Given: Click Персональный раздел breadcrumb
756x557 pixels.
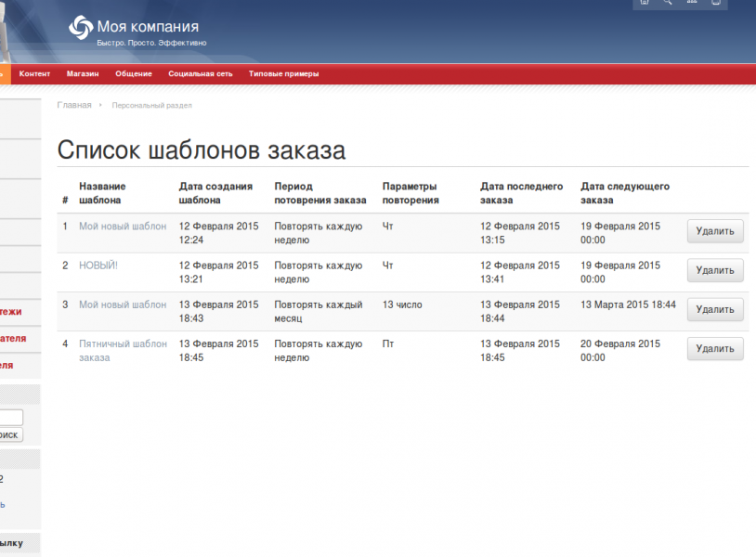Looking at the screenshot, I should (x=151, y=106).
